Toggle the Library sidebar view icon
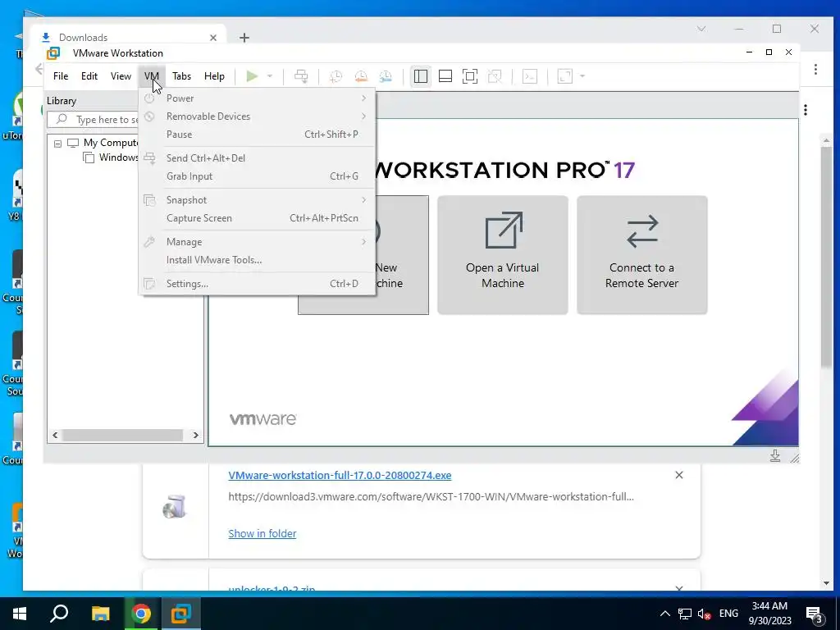This screenshot has height=630, width=840. tap(421, 76)
